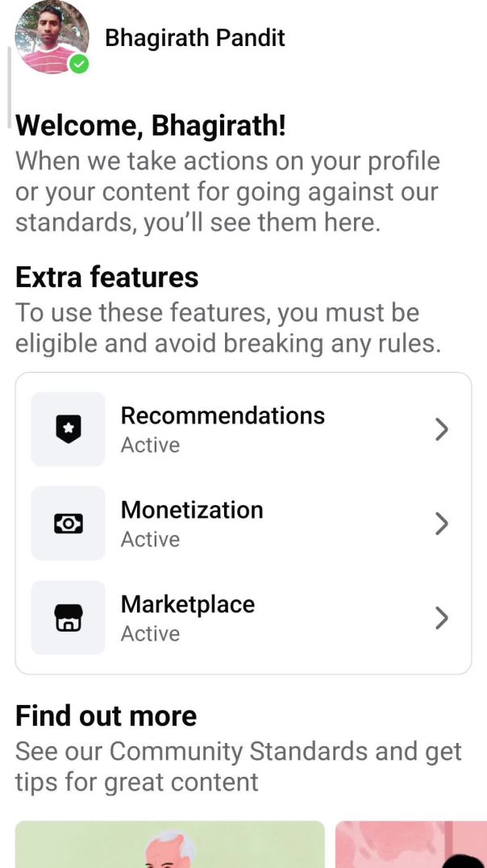This screenshot has width=487, height=868.
Task: Select the Marketplace feature label
Action: tap(188, 604)
